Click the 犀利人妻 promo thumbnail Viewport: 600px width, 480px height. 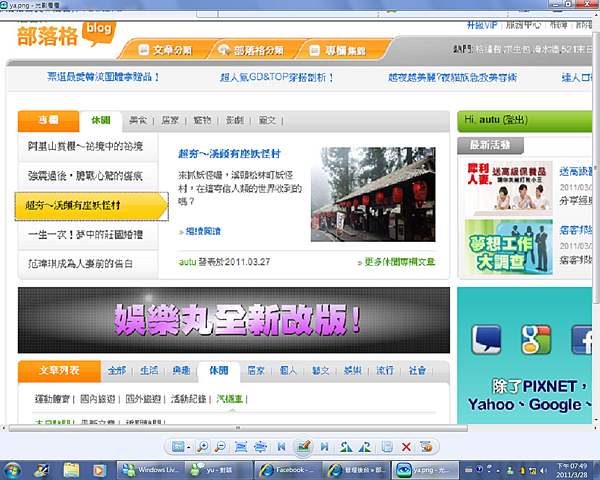click(x=509, y=188)
